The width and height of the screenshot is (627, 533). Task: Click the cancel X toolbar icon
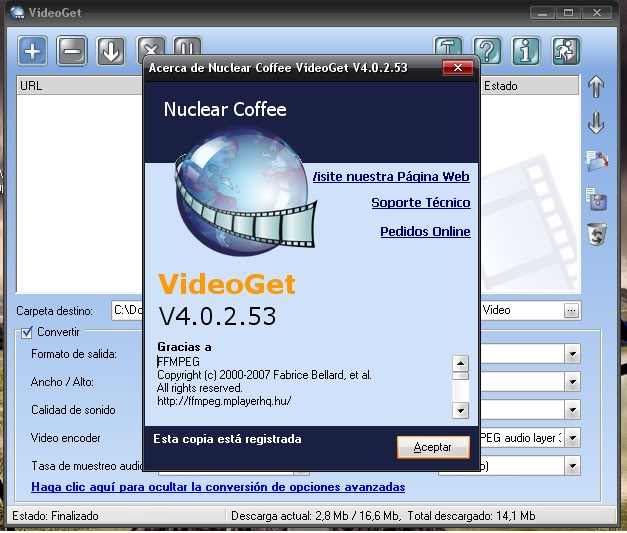coord(151,46)
